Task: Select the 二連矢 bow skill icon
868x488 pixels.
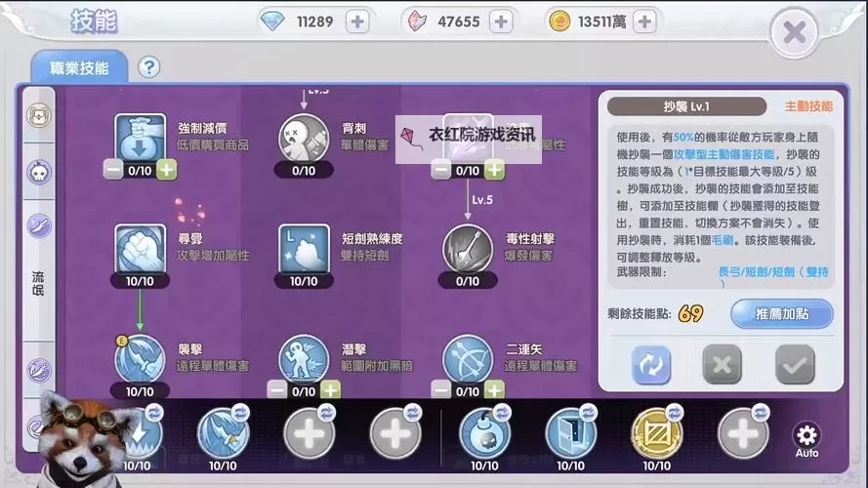Action: (468, 359)
